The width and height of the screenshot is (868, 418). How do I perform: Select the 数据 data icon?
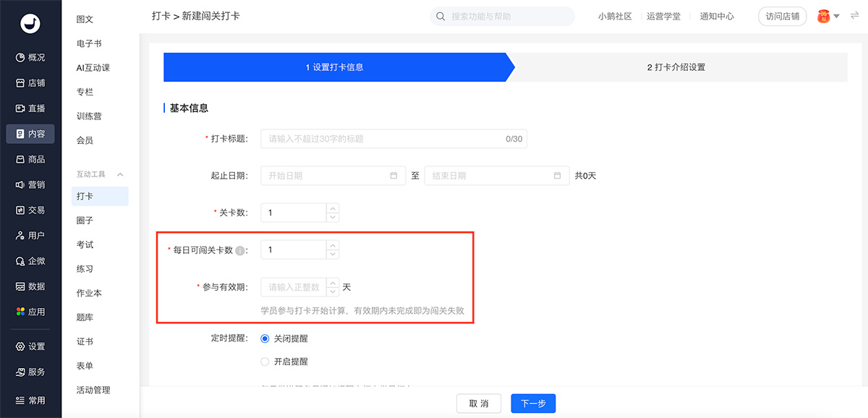coord(20,286)
